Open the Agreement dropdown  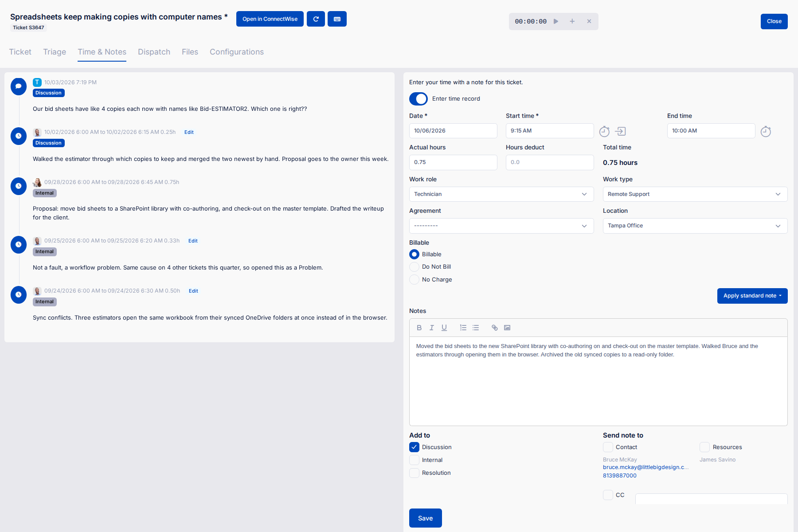point(501,226)
